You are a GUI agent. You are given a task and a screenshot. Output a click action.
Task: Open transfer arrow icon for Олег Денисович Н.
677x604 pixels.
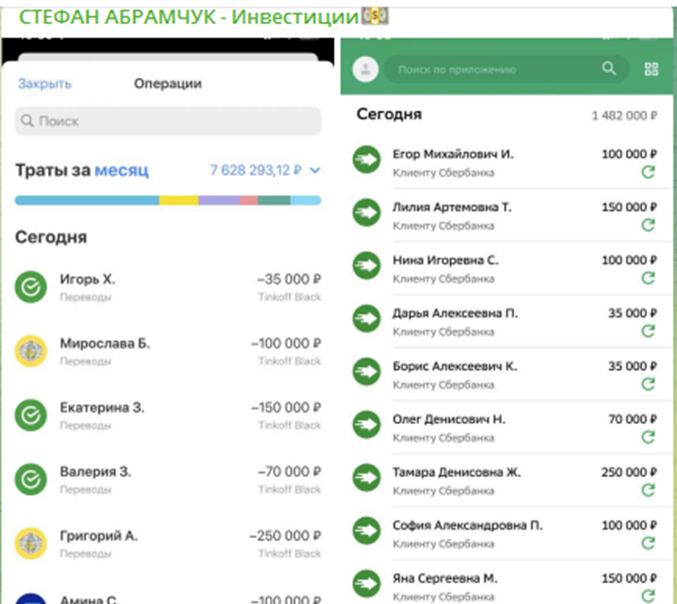[367, 424]
